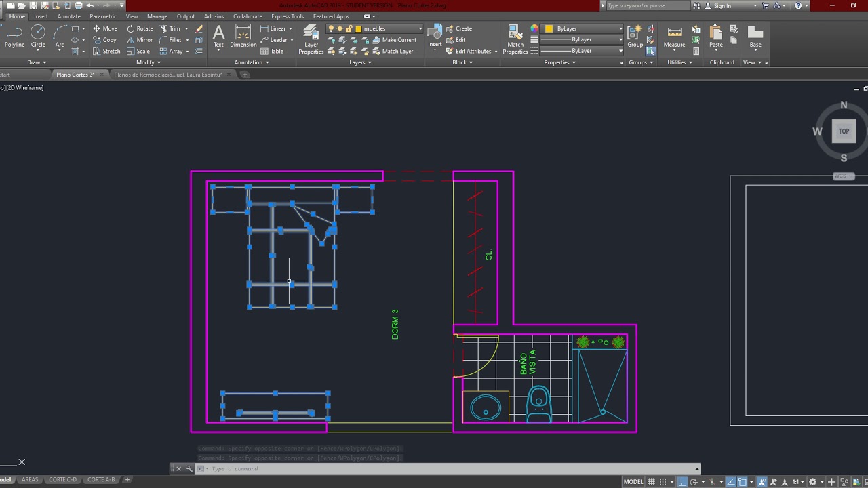Screen dimensions: 868x488
Task: Toggle grid display in status bar
Action: click(x=651, y=482)
